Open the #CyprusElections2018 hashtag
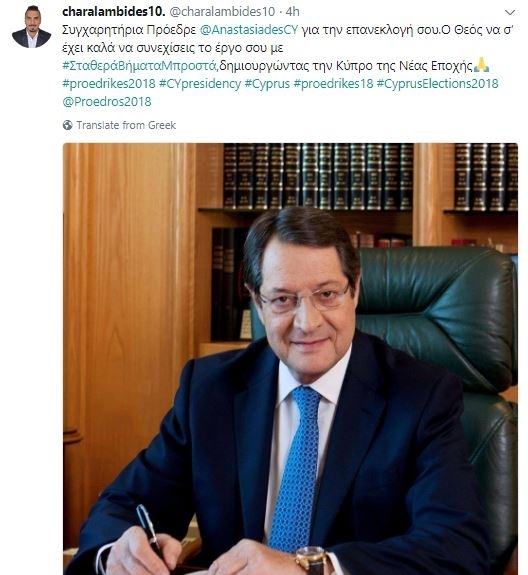This screenshot has height=575, width=528. pyautogui.click(x=437, y=84)
